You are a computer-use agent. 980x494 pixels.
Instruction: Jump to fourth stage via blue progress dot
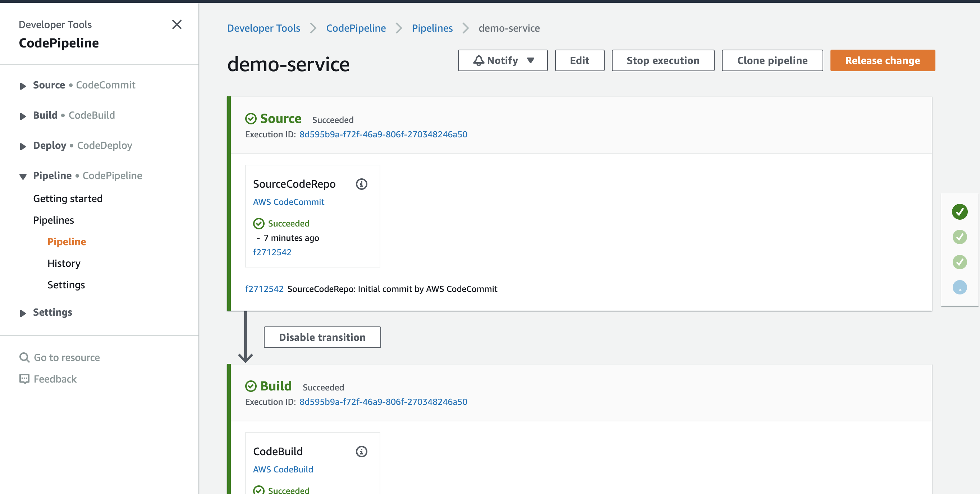click(960, 287)
